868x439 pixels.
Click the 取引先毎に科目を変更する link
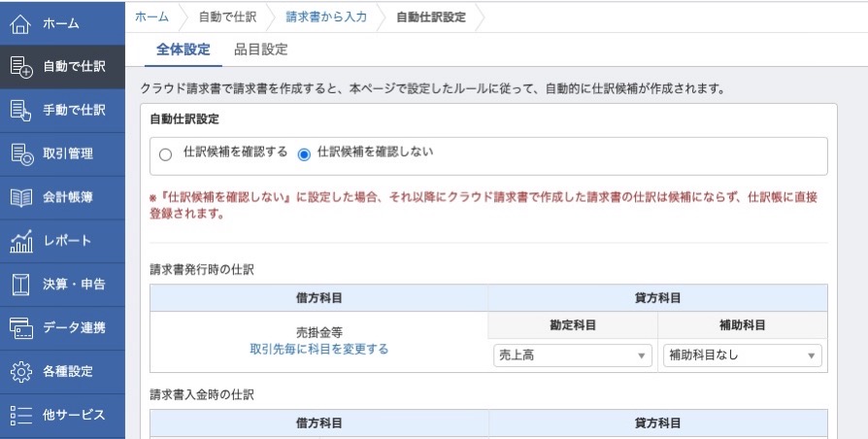click(318, 350)
